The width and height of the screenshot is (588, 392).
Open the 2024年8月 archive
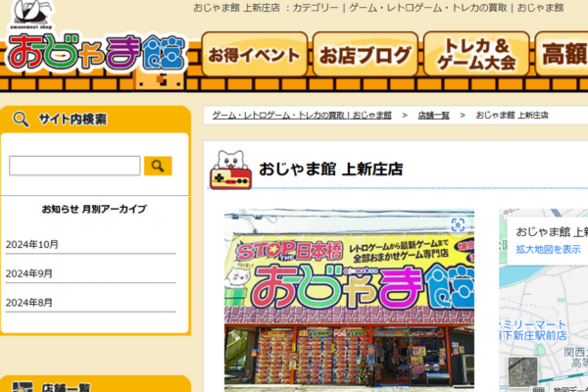coord(28,303)
